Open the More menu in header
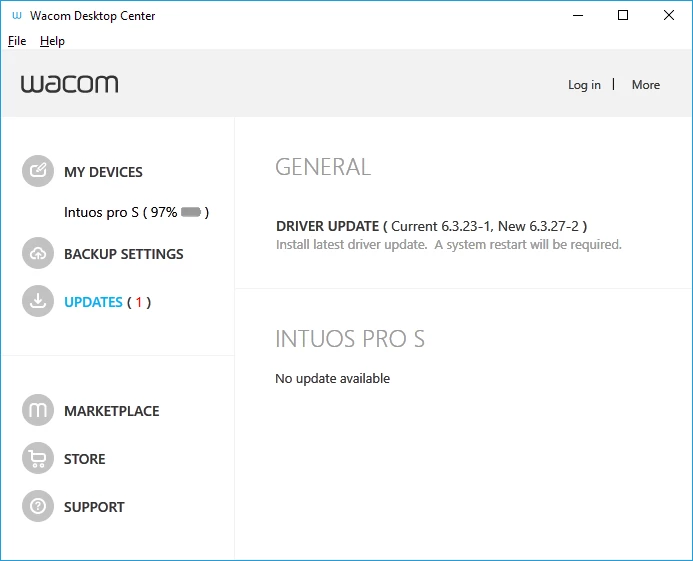 (x=645, y=85)
